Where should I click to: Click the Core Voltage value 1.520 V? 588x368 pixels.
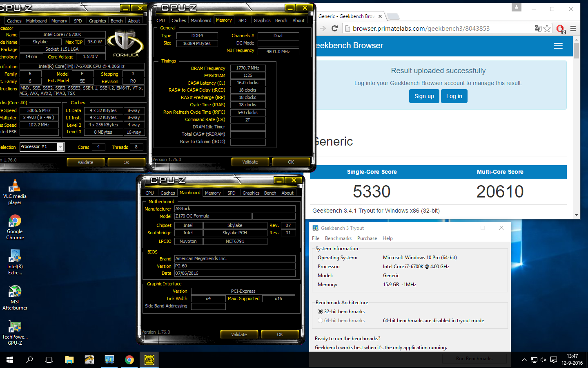click(90, 57)
